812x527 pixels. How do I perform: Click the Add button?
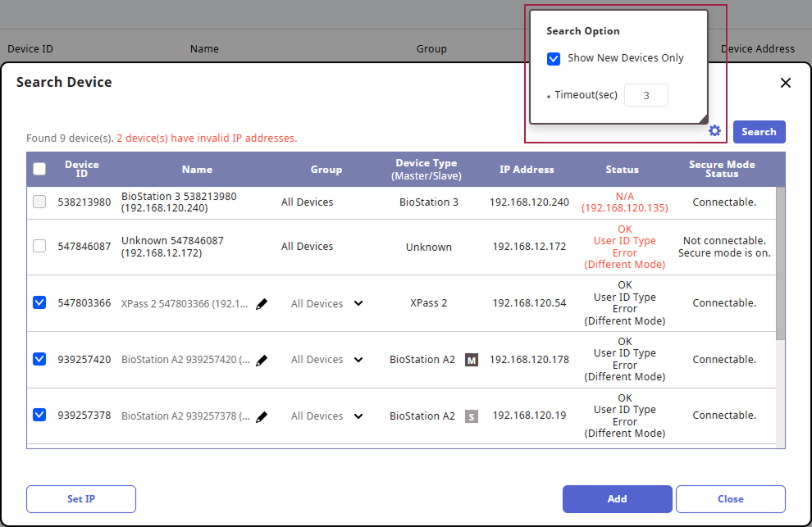(x=617, y=499)
